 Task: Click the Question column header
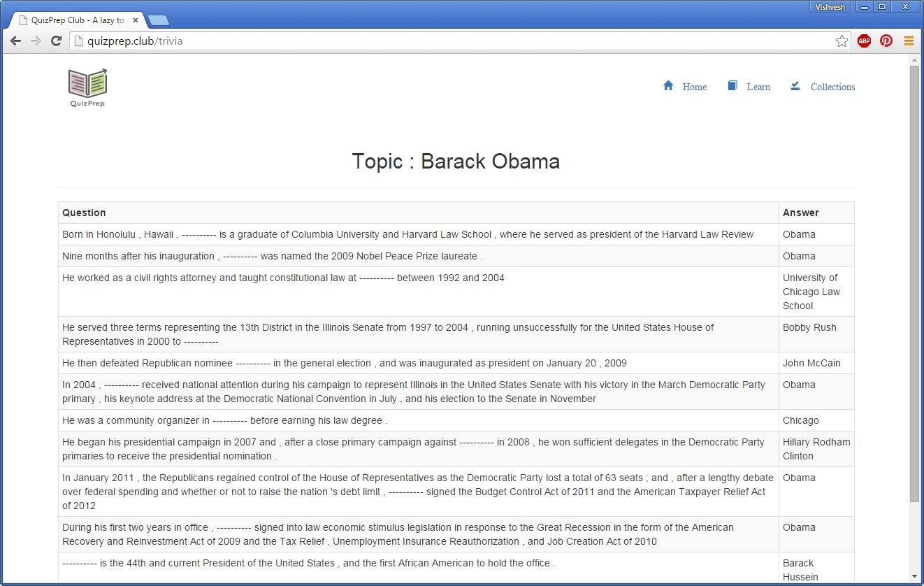[418, 213]
